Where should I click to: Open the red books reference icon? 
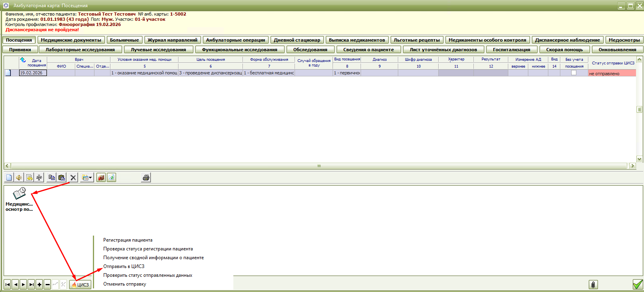tap(101, 178)
